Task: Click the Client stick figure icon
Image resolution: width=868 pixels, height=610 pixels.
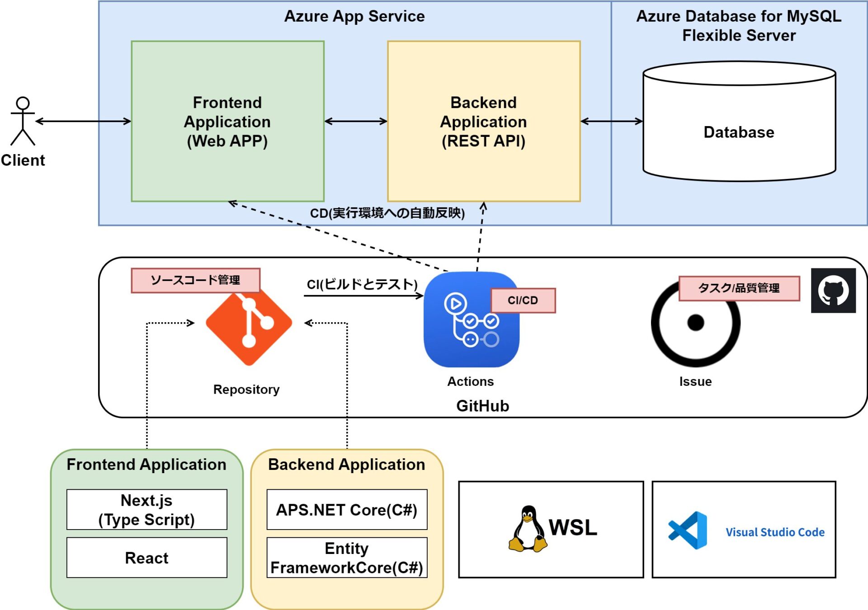Action: tap(23, 121)
